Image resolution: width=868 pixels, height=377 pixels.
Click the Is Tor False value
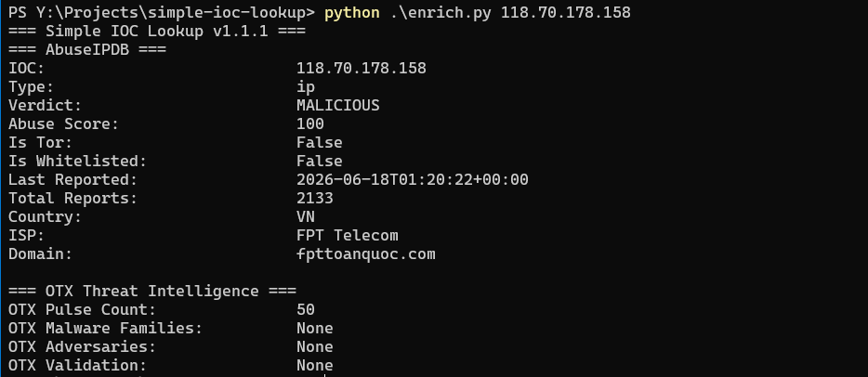[320, 143]
